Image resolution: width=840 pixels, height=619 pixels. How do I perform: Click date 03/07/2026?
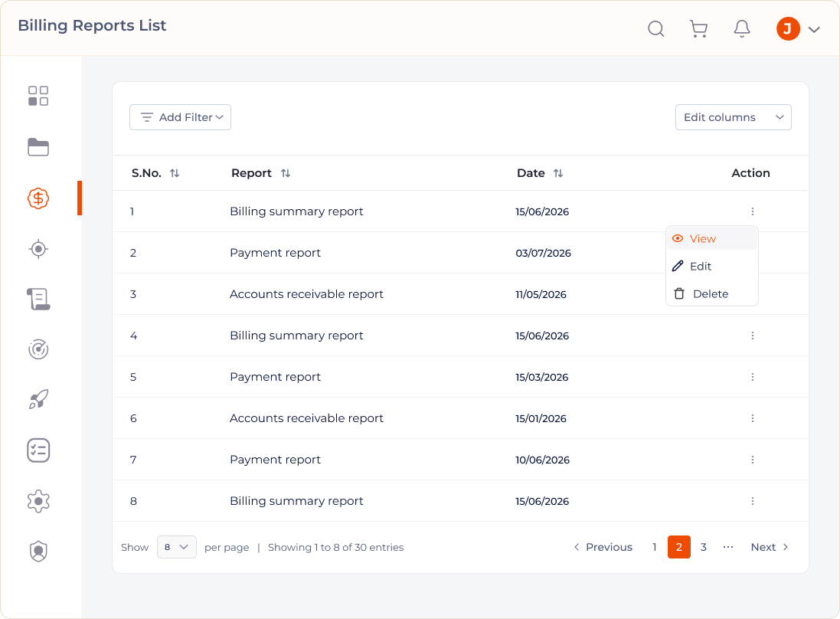(x=543, y=253)
